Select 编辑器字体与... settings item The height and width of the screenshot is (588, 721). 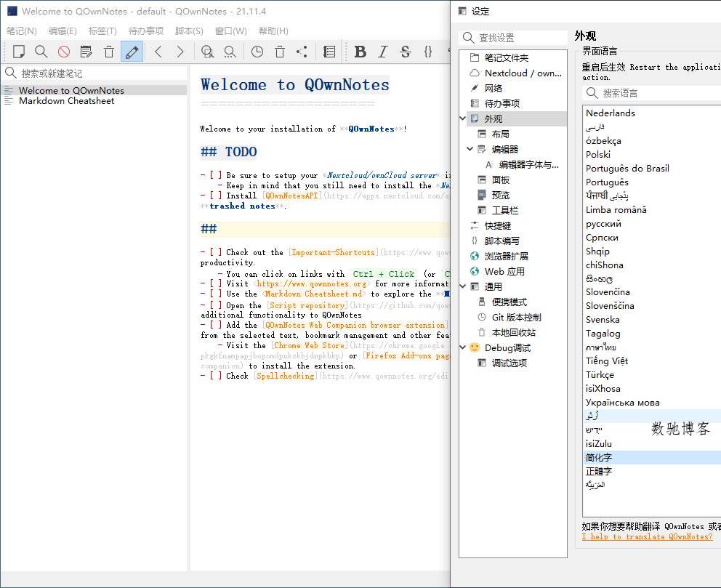(x=529, y=164)
